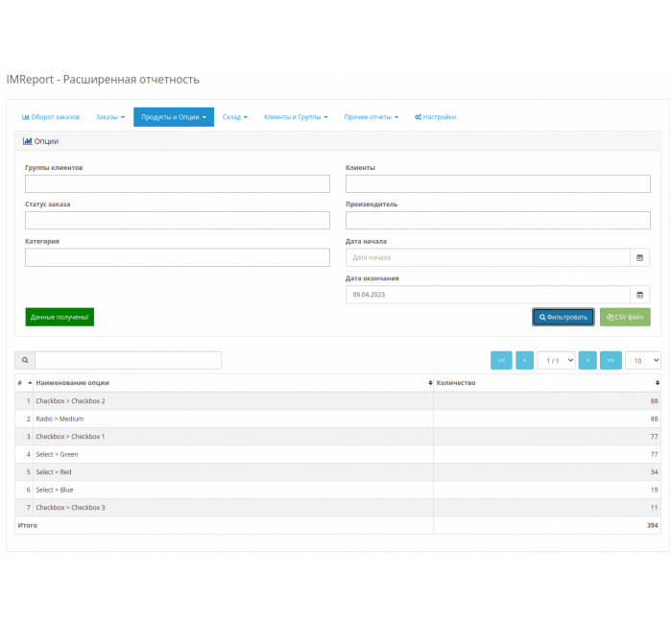Image resolution: width=672 pixels, height=624 pixels.
Task: Export report via CSV файл button
Action: (x=625, y=317)
